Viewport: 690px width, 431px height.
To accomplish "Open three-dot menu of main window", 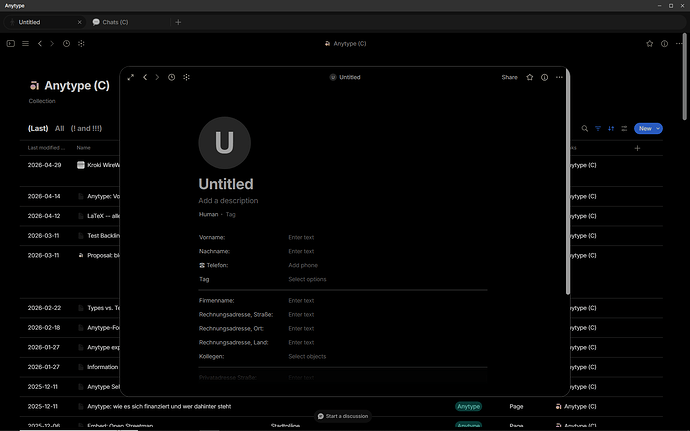I will (x=679, y=44).
